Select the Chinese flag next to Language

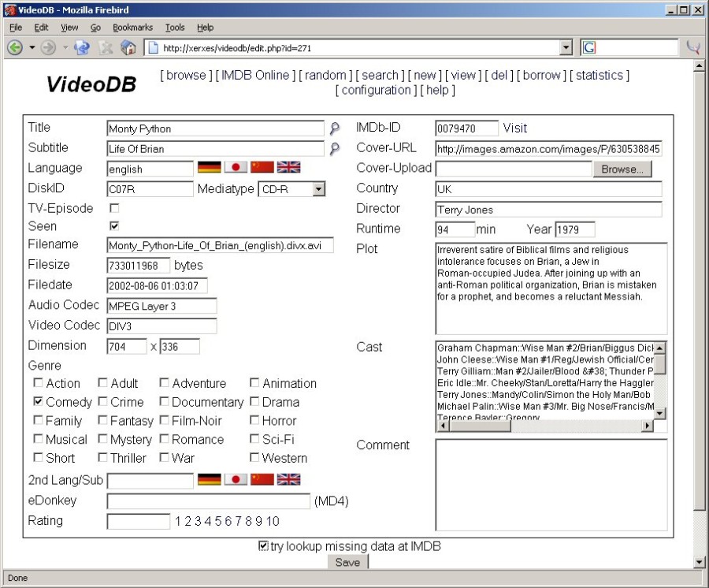(262, 167)
